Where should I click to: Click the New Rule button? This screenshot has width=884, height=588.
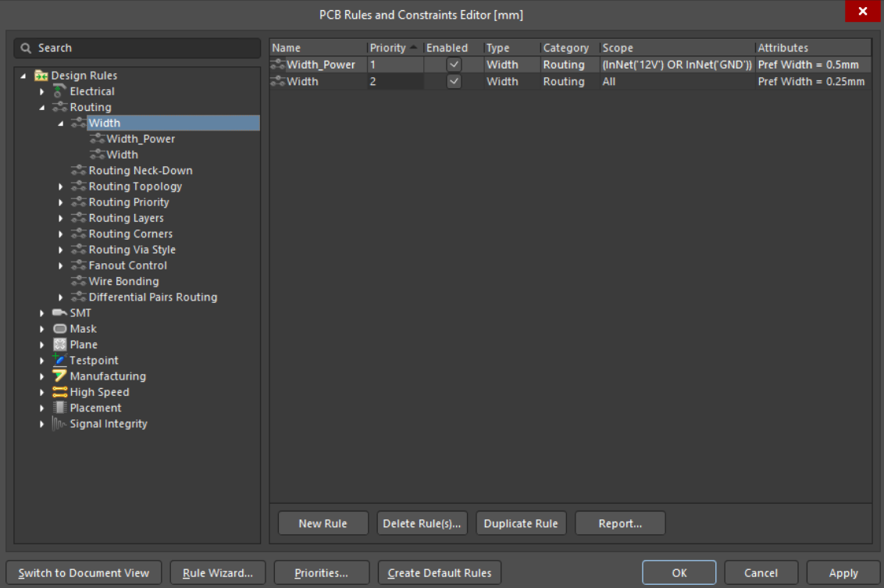click(x=323, y=523)
